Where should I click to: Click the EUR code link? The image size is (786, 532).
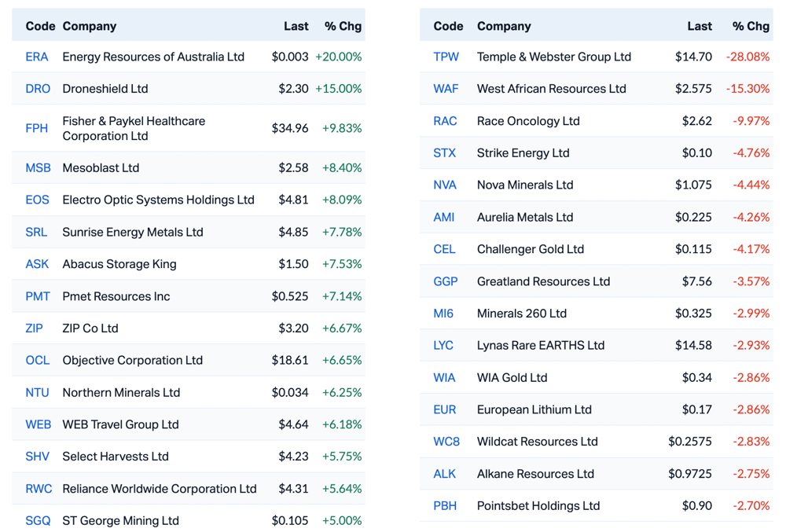pyautogui.click(x=445, y=409)
